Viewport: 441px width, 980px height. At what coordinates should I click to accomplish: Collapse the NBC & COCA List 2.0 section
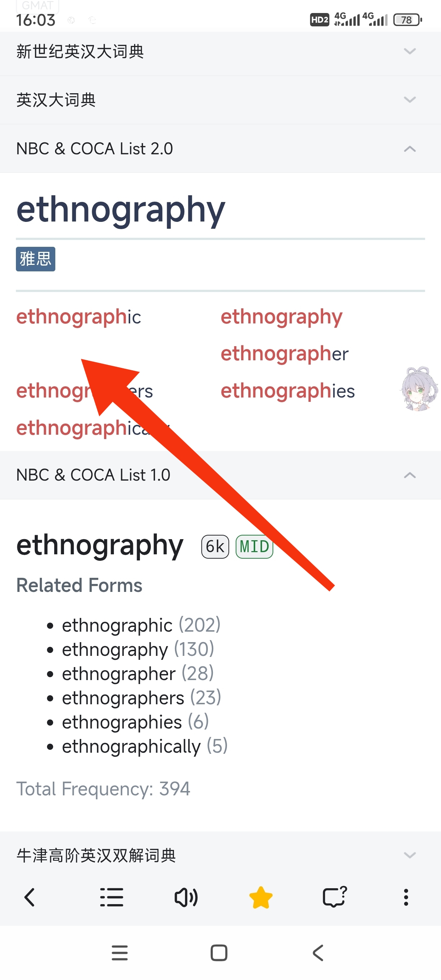[x=221, y=149]
